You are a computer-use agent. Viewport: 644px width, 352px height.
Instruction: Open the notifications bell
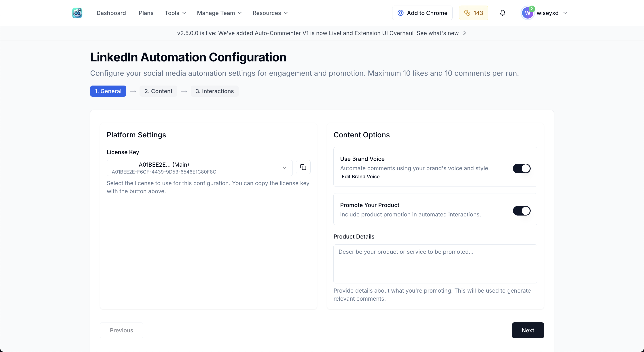point(502,13)
